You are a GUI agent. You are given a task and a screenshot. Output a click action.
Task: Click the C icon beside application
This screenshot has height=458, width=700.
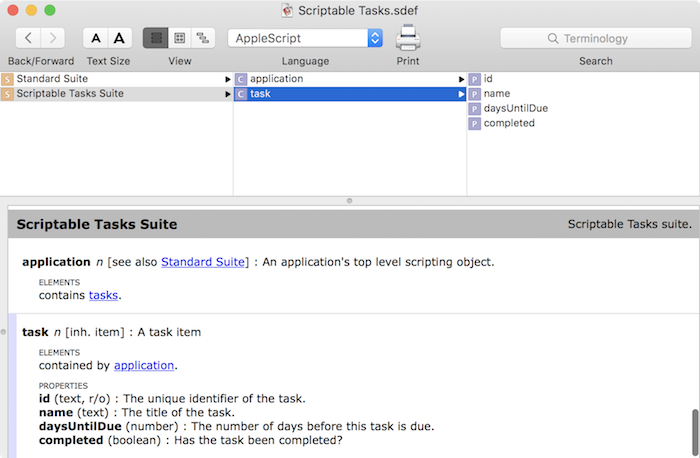(241, 79)
